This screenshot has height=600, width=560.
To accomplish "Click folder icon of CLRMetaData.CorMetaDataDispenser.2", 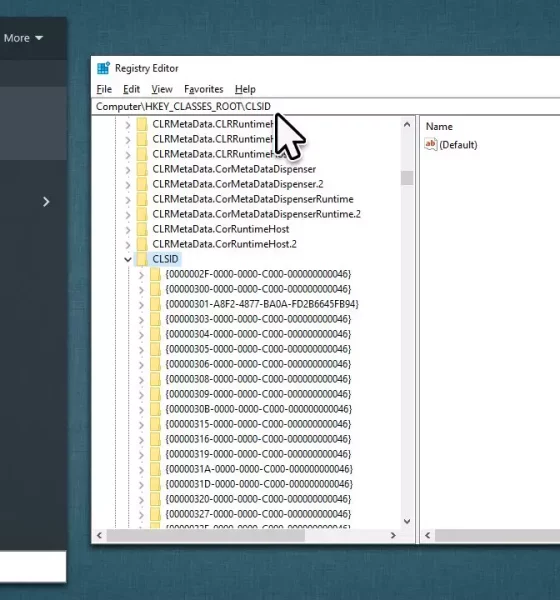I will 142,184.
